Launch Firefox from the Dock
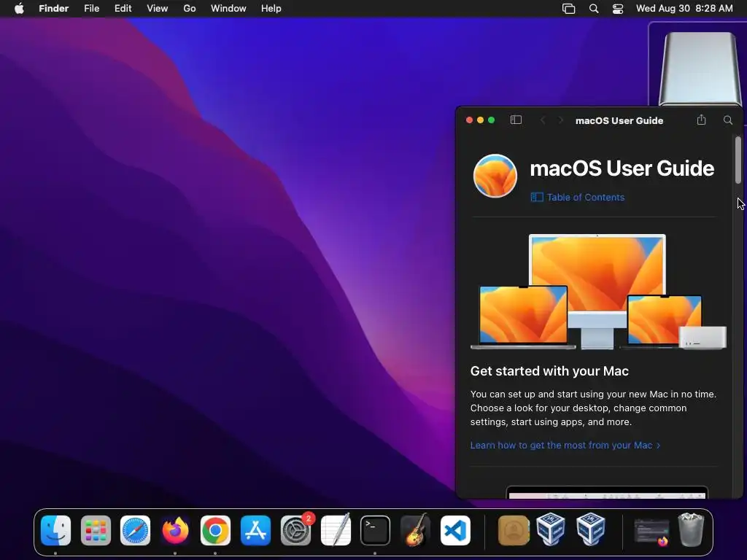This screenshot has width=747, height=560. (x=175, y=530)
